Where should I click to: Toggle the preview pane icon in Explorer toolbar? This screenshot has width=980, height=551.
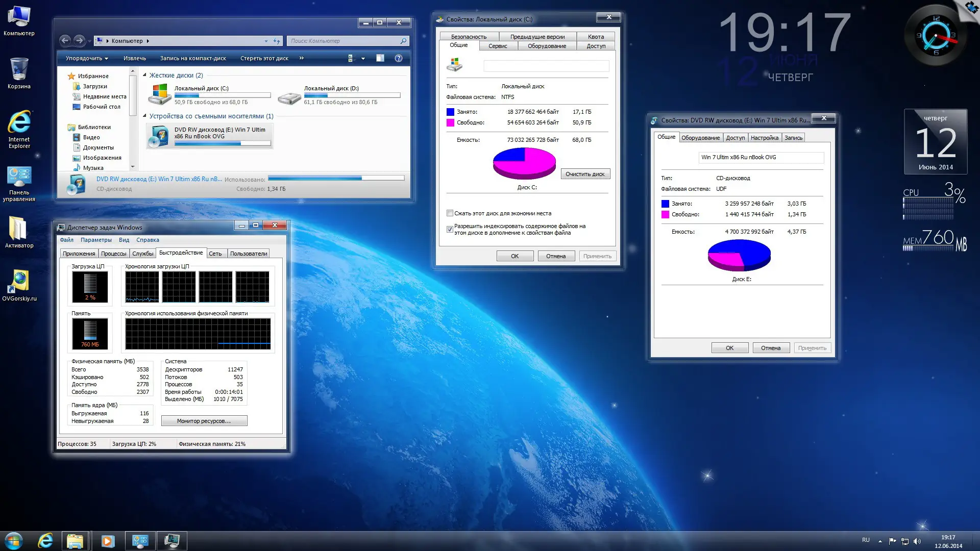click(x=380, y=58)
